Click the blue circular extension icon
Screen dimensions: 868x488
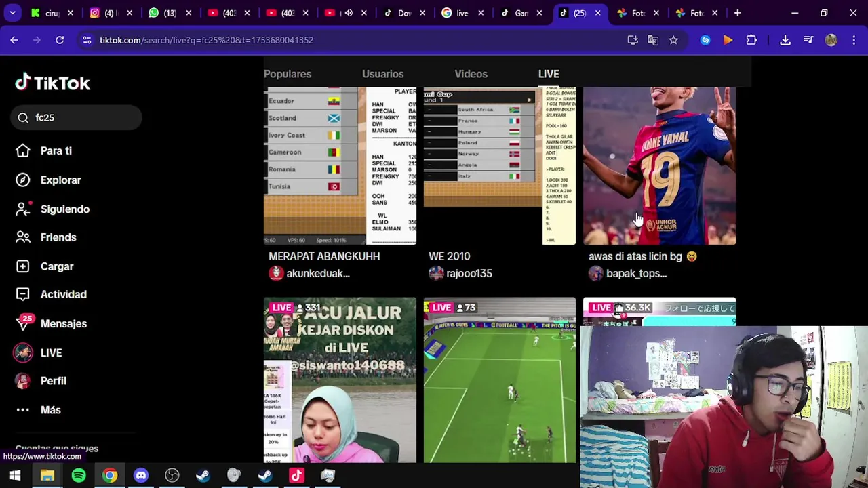coord(705,40)
